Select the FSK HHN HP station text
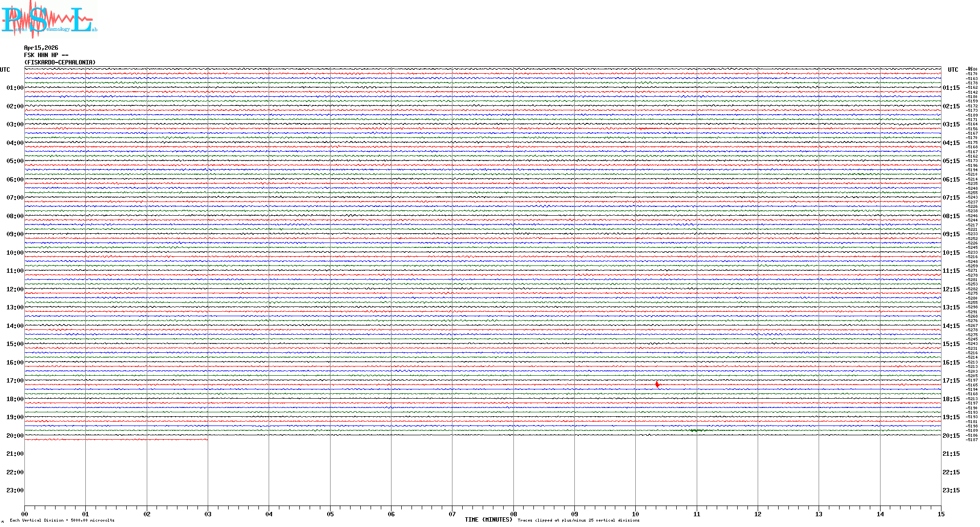 (46, 55)
